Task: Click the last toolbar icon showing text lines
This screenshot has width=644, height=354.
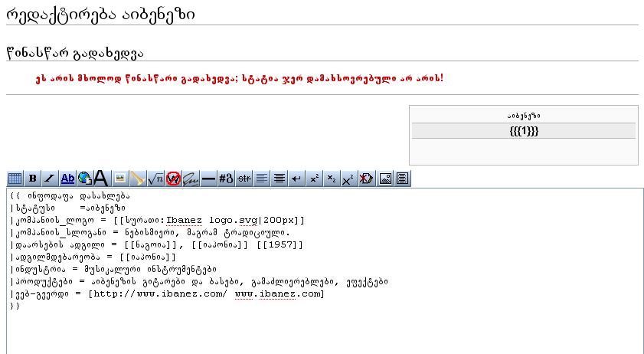Action: coord(403,179)
